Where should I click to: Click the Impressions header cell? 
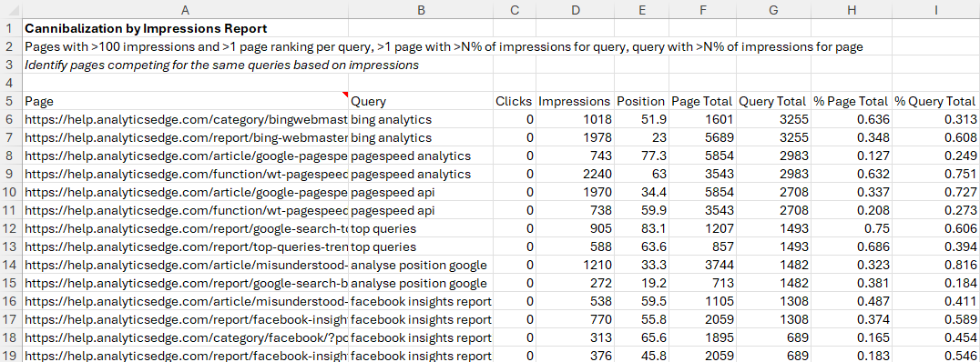coord(575,101)
